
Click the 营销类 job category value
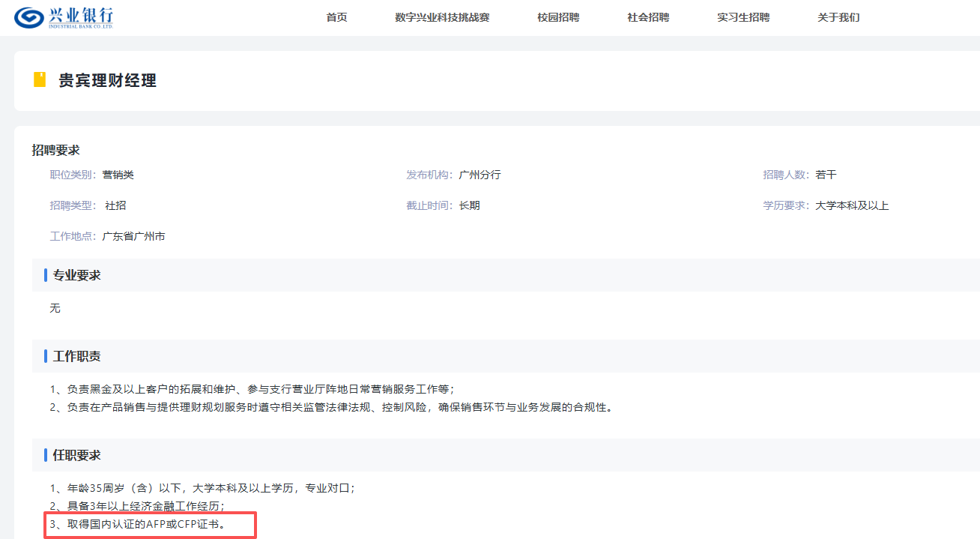(118, 175)
